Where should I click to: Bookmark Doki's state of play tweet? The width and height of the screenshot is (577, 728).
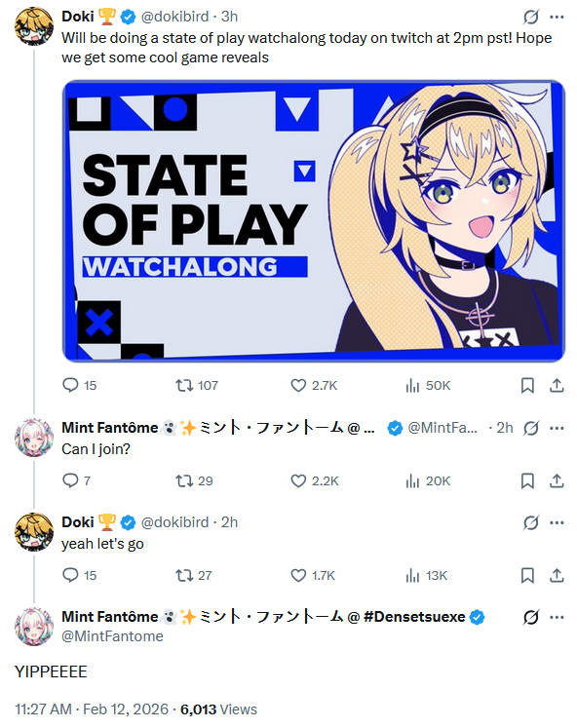coord(527,385)
